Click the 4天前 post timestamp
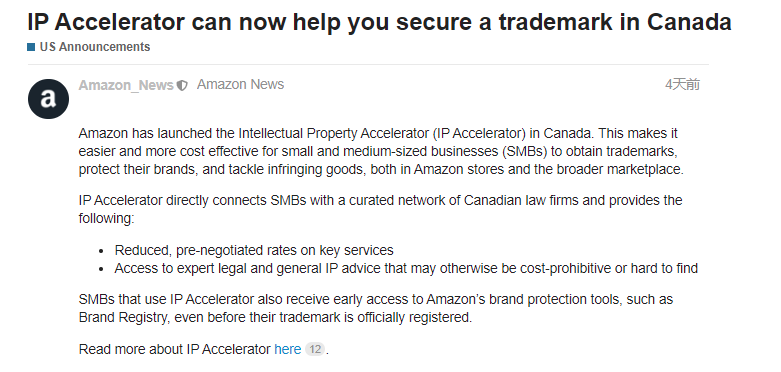781x372 pixels. pyautogui.click(x=682, y=85)
